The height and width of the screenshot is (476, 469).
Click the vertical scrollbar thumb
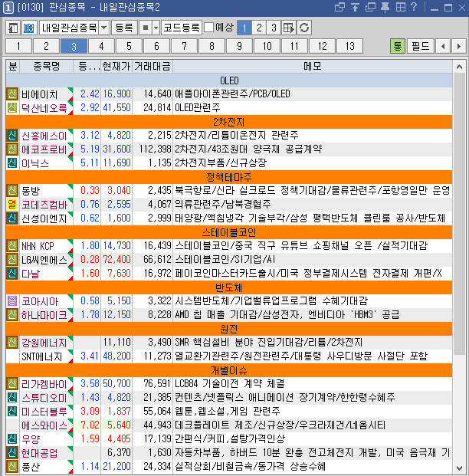(459, 214)
